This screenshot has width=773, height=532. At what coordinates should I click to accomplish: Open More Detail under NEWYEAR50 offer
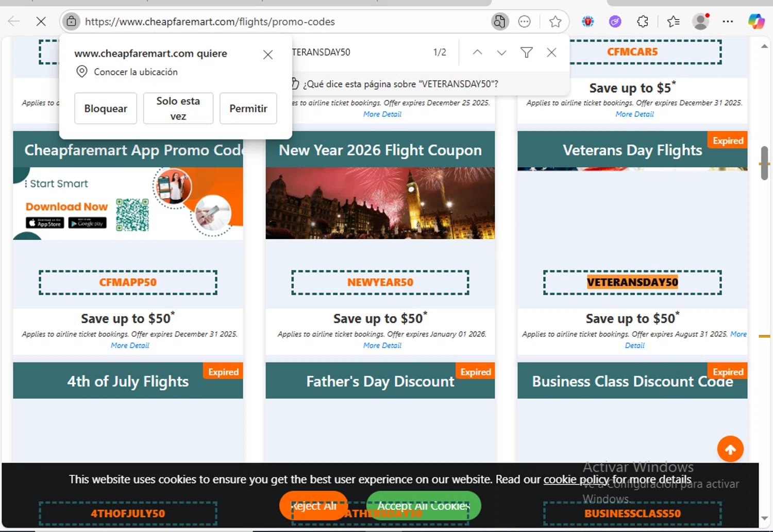click(382, 346)
